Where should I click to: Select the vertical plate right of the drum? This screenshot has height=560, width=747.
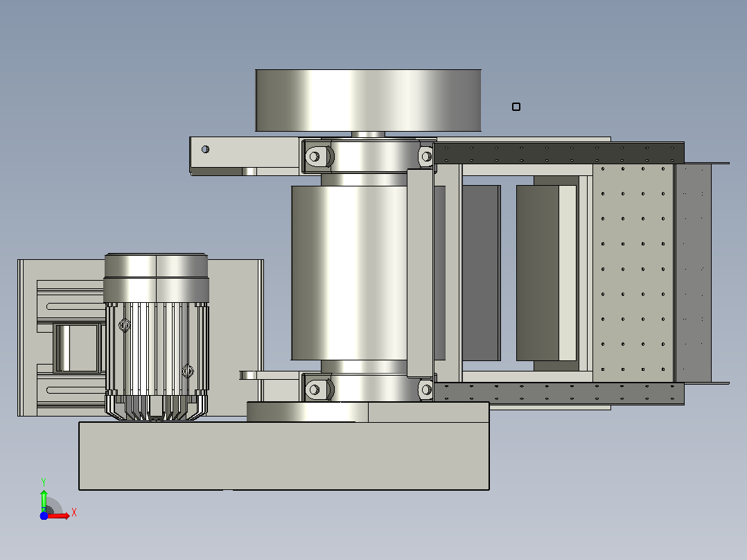(x=420, y=274)
